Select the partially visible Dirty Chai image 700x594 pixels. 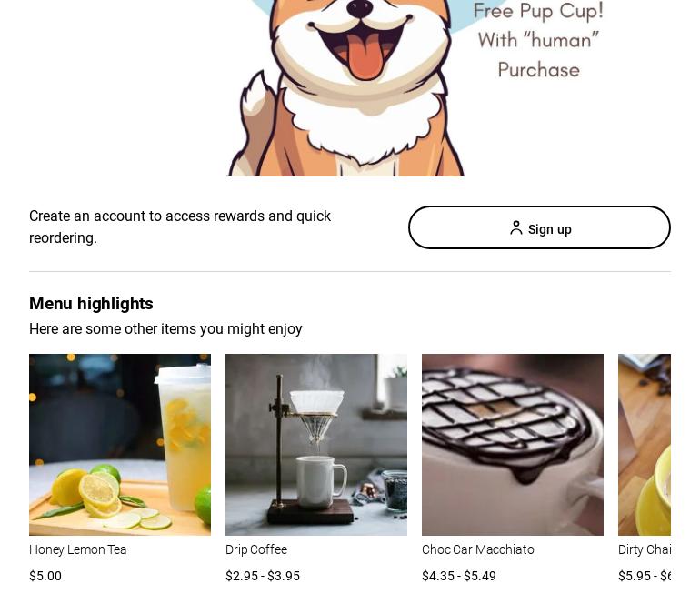645,445
